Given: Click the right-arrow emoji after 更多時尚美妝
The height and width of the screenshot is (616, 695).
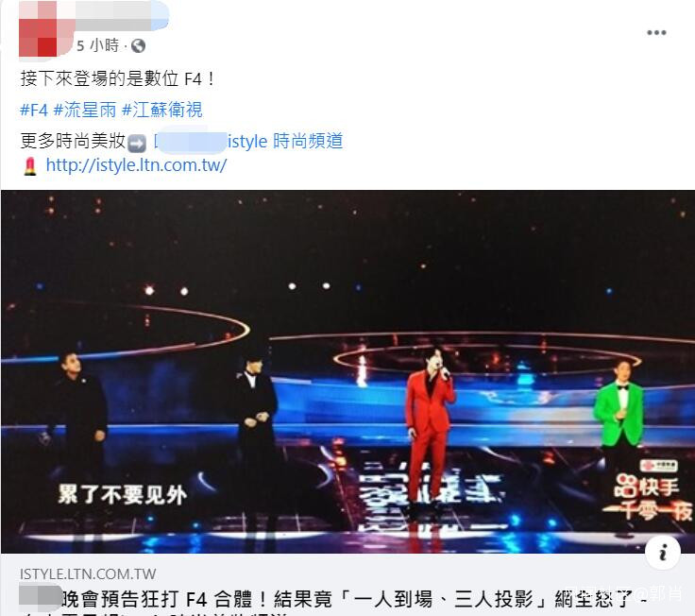Looking at the screenshot, I should pyautogui.click(x=137, y=144).
